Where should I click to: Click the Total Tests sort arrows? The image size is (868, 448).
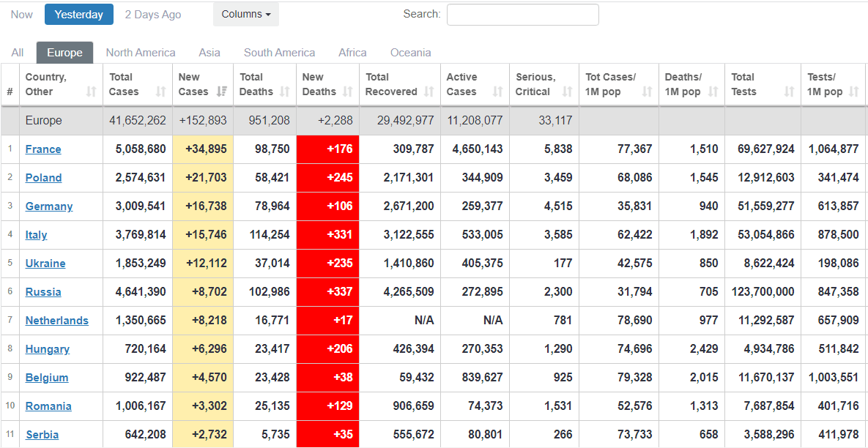pyautogui.click(x=789, y=92)
